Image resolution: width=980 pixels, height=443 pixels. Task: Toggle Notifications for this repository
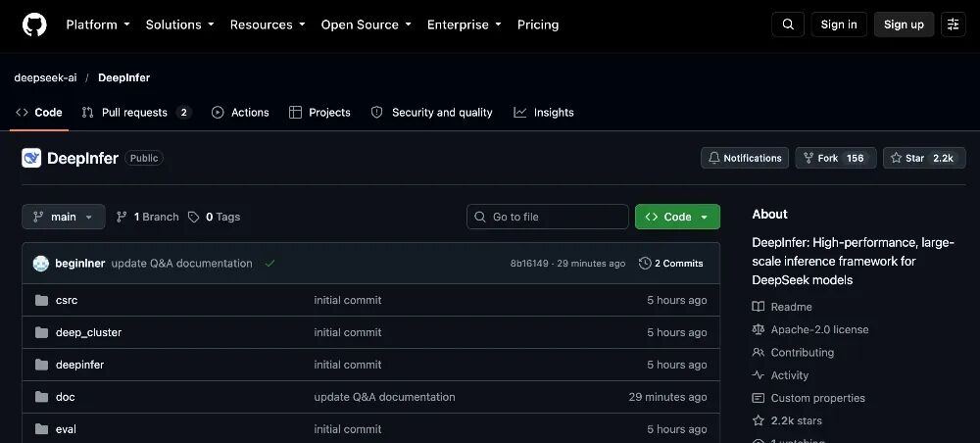click(x=745, y=158)
